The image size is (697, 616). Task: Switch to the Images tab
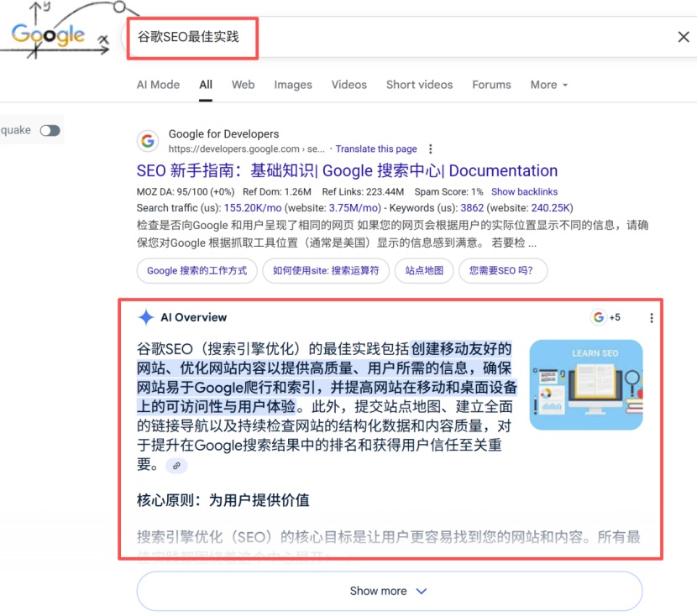pyautogui.click(x=293, y=85)
